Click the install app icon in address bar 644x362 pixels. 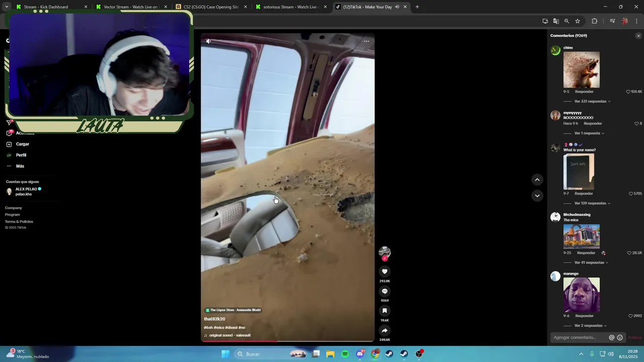545,21
